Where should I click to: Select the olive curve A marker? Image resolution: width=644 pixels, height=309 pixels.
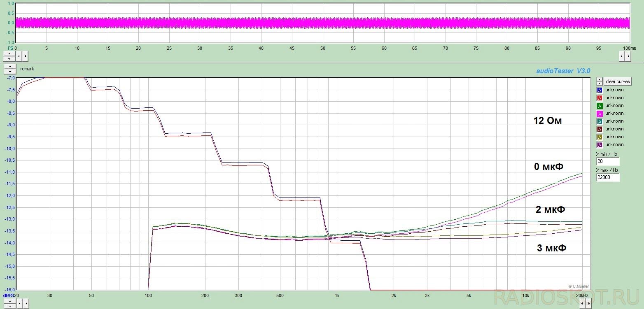coord(600,137)
